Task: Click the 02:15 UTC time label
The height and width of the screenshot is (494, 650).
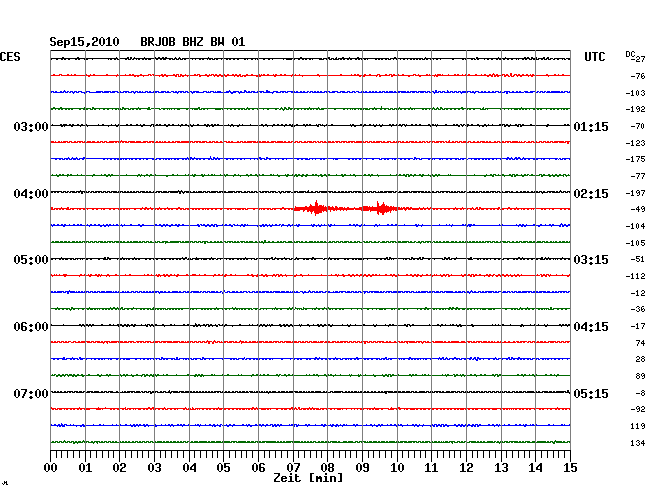Action: click(591, 194)
